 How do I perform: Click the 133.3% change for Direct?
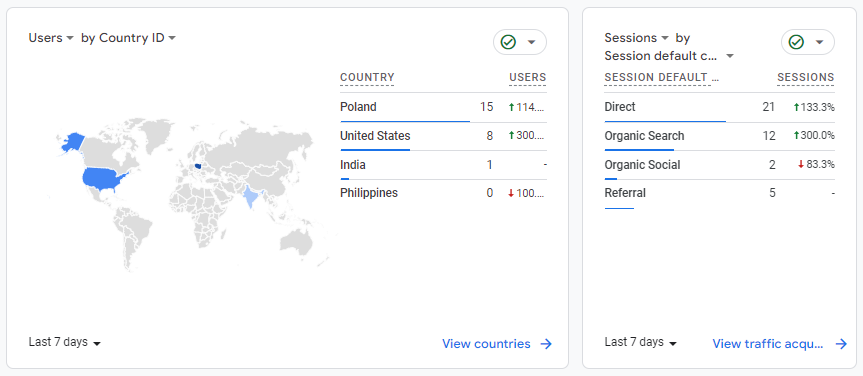click(x=814, y=107)
